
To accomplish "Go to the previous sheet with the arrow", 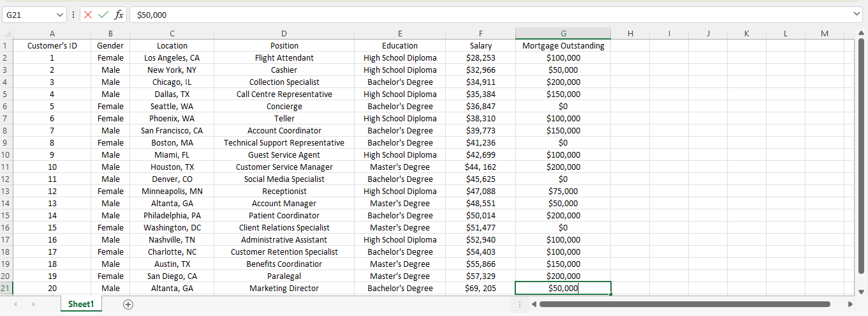I will pos(15,305).
